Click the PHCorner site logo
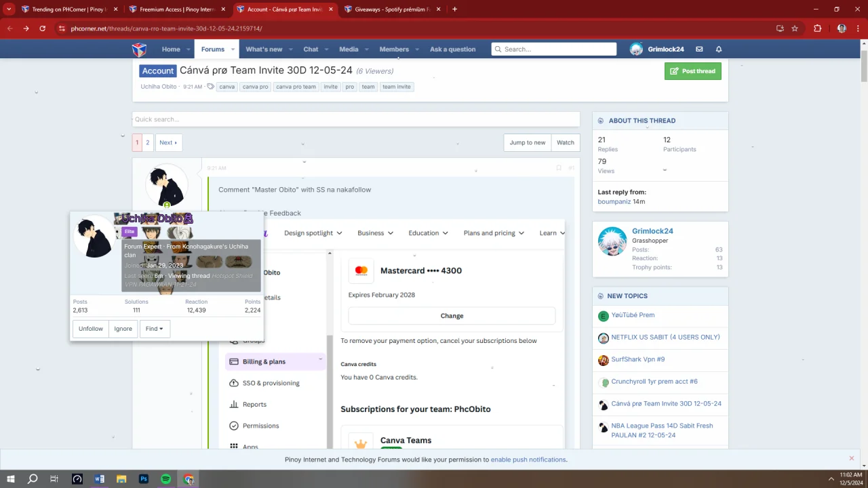Image resolution: width=868 pixels, height=488 pixels. point(139,49)
